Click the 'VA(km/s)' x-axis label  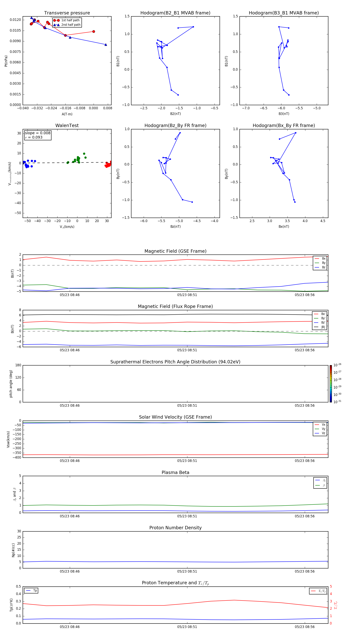pyautogui.click(x=67, y=227)
